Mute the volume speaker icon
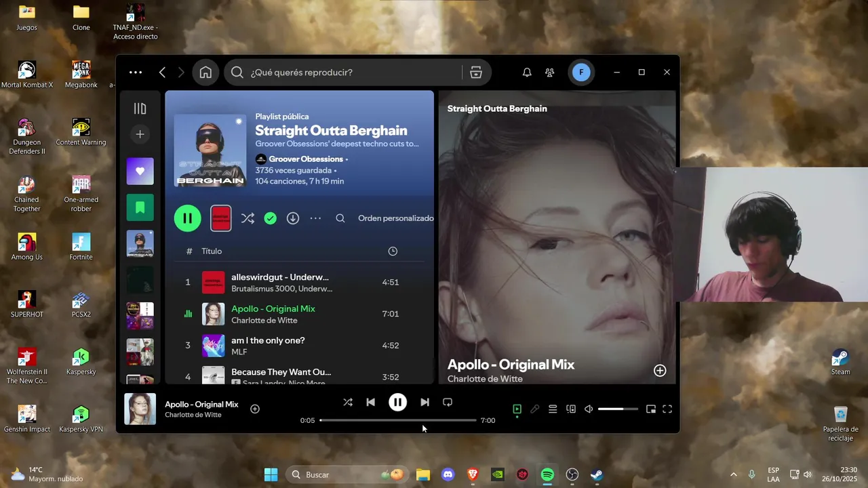 click(x=589, y=409)
